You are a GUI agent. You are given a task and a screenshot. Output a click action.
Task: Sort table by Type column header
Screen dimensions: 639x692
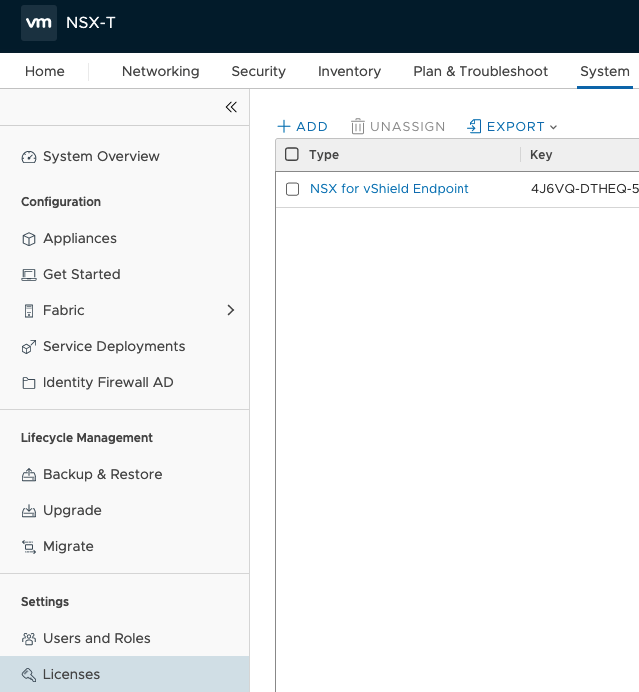coord(324,155)
